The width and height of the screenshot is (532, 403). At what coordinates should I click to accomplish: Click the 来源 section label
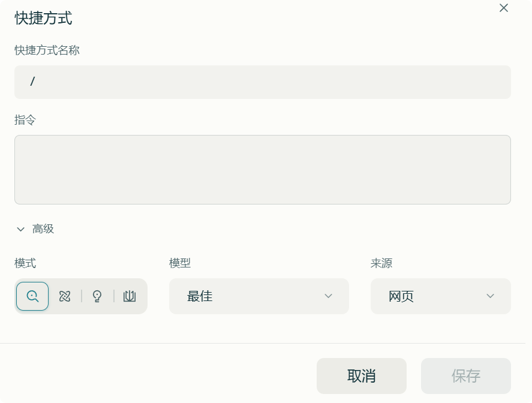[x=381, y=263]
